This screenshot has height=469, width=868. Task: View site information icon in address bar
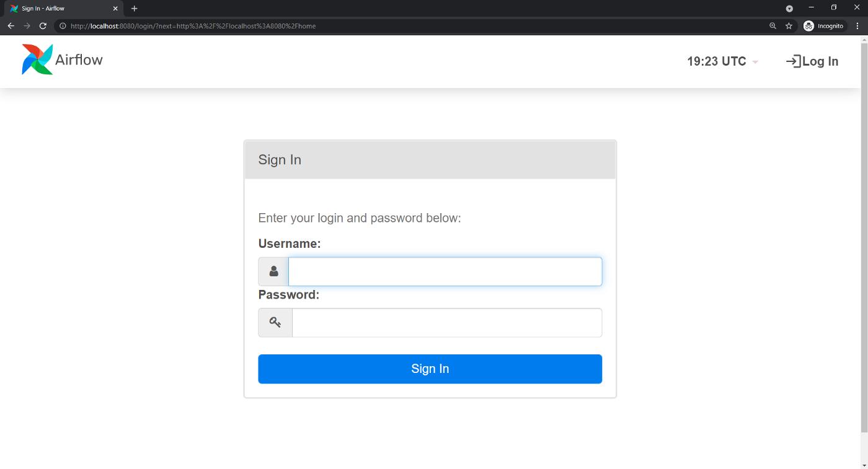[63, 26]
